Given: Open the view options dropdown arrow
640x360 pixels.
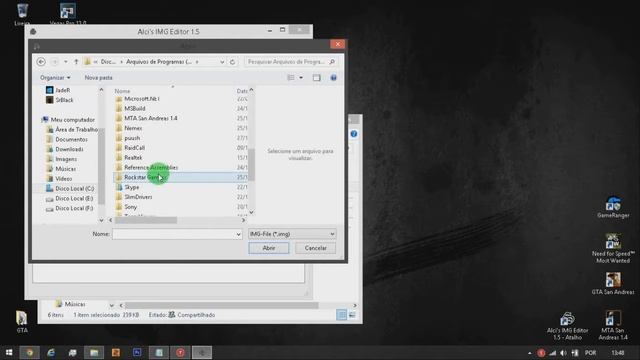Looking at the screenshot, I should [x=301, y=78].
